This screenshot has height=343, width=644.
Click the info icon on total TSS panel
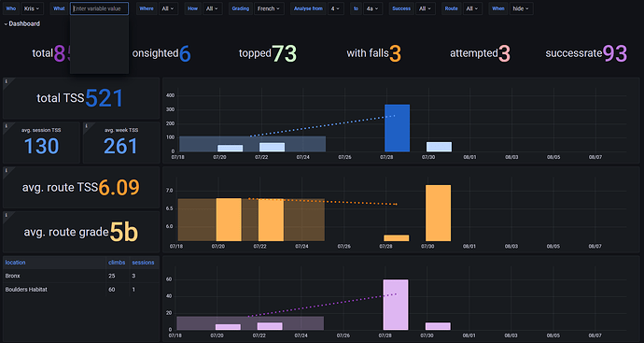[x=7, y=81]
